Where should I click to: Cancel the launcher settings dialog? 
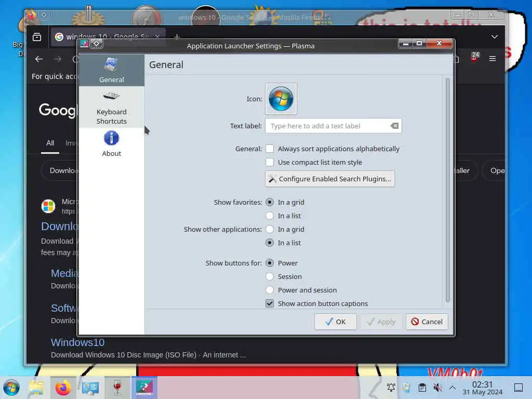[427, 322]
